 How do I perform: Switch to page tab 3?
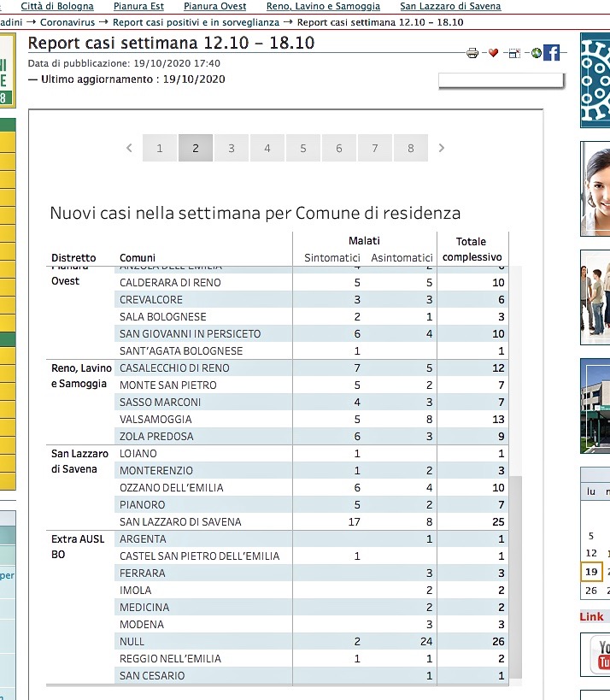232,148
